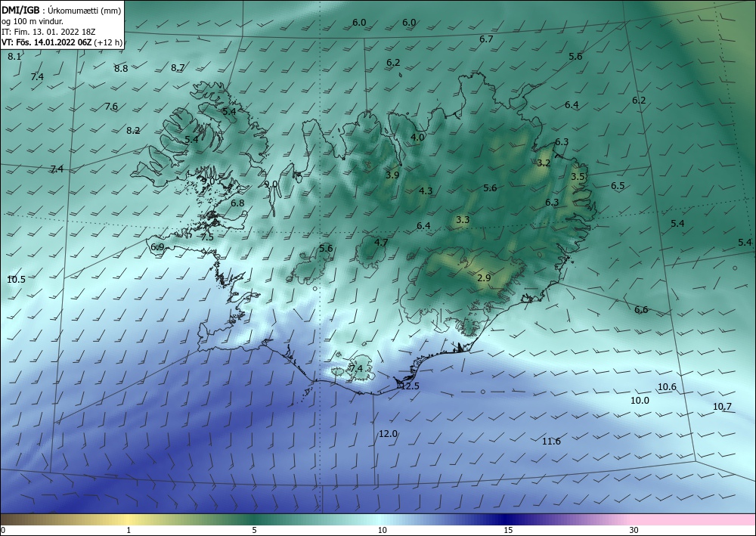The image size is (756, 536).
Task: Click the 6.7 value label
Action: pos(486,39)
